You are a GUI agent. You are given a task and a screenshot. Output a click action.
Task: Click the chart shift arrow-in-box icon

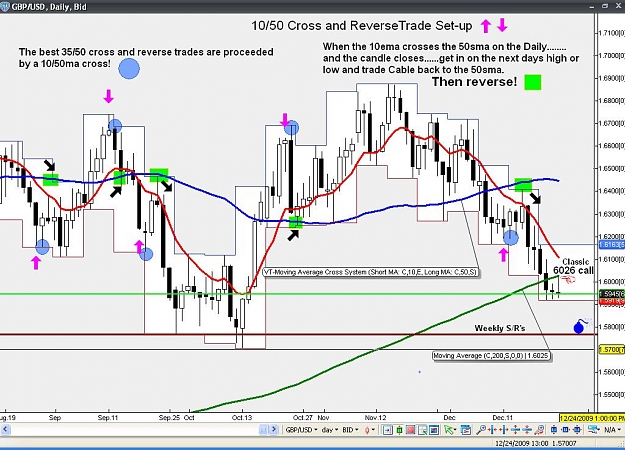pyautogui.click(x=387, y=430)
